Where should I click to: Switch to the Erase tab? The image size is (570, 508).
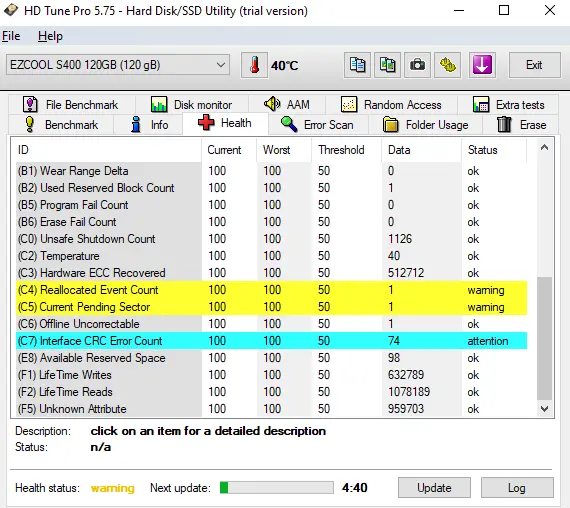(x=521, y=125)
